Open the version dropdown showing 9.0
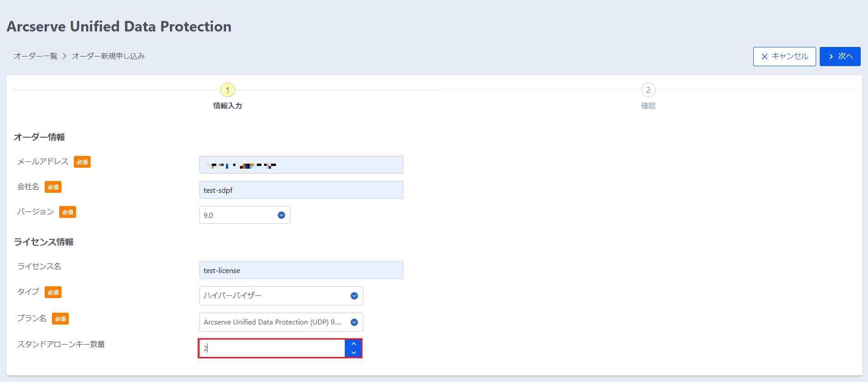 tap(245, 215)
